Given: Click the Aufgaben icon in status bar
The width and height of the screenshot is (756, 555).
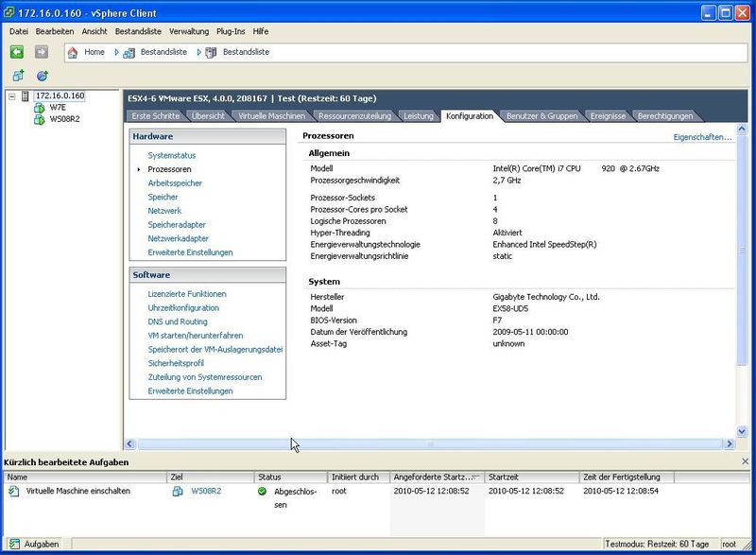Looking at the screenshot, I should point(14,544).
